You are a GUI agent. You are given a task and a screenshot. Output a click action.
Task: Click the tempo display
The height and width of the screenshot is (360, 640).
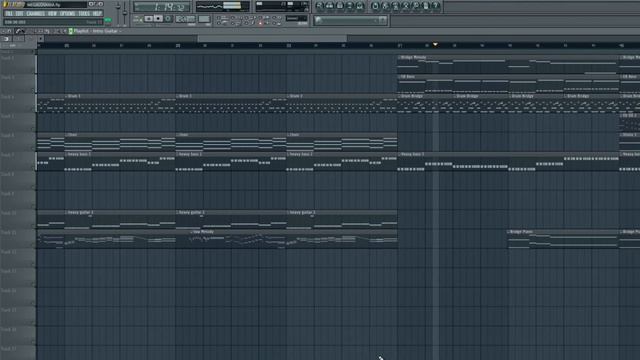click(185, 19)
